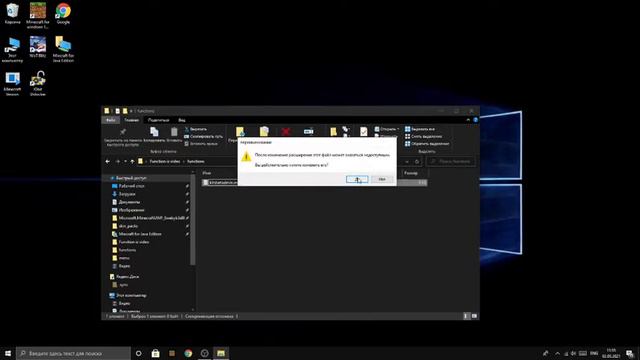
Task: Click the New folder icon
Action: tap(333, 131)
